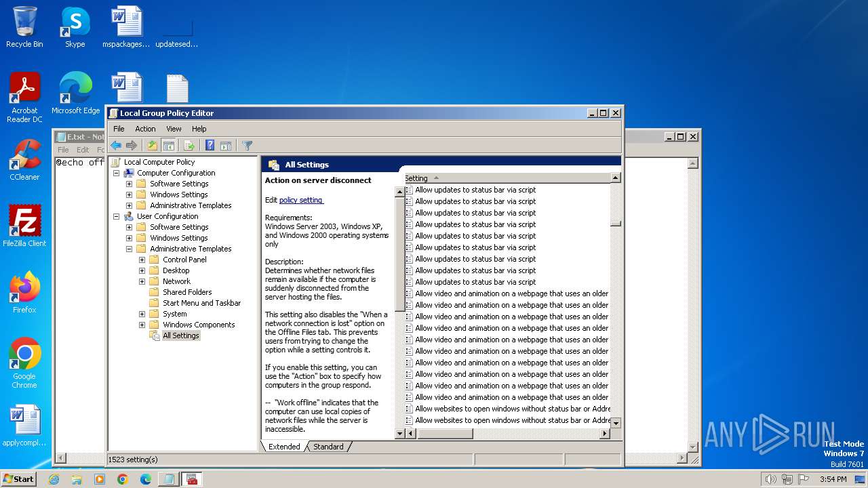Screen dimensions: 868x488
Task: Click volume speaker tray icon
Action: (x=770, y=479)
